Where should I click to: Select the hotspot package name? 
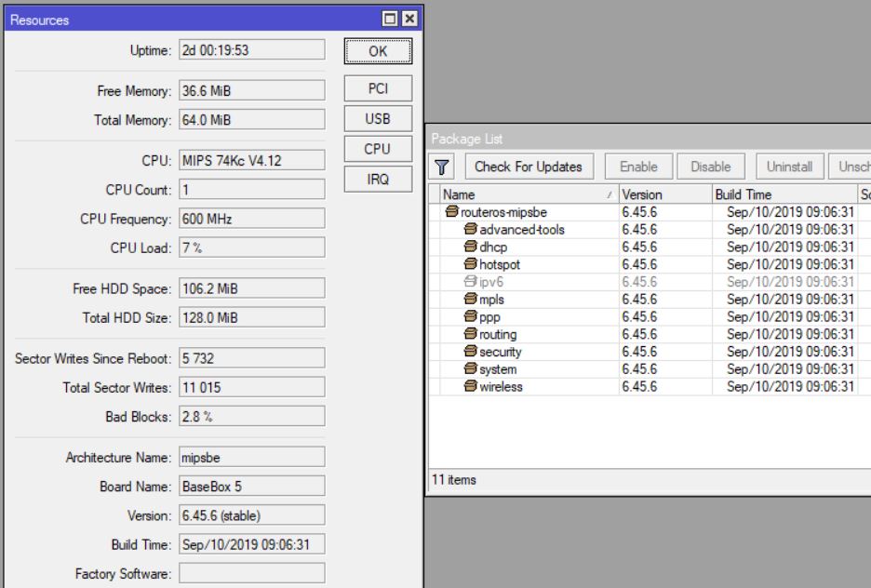tap(500, 264)
